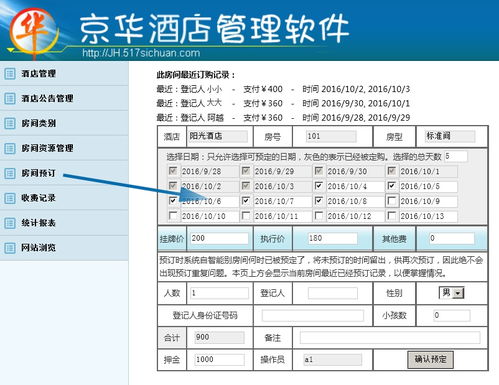Image resolution: width=499 pixels, height=385 pixels.
Task: Open the 房间类别 menu item
Action: [x=64, y=123]
